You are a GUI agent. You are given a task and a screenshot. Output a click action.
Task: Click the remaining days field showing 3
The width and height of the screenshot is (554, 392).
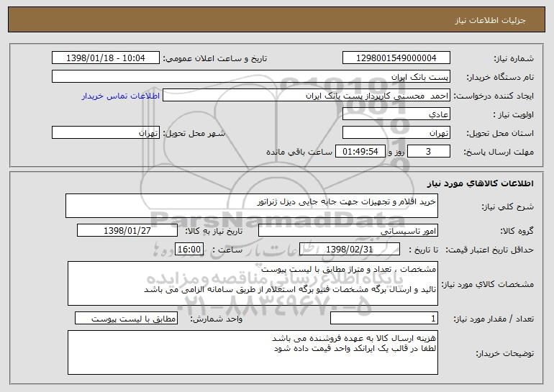point(429,151)
